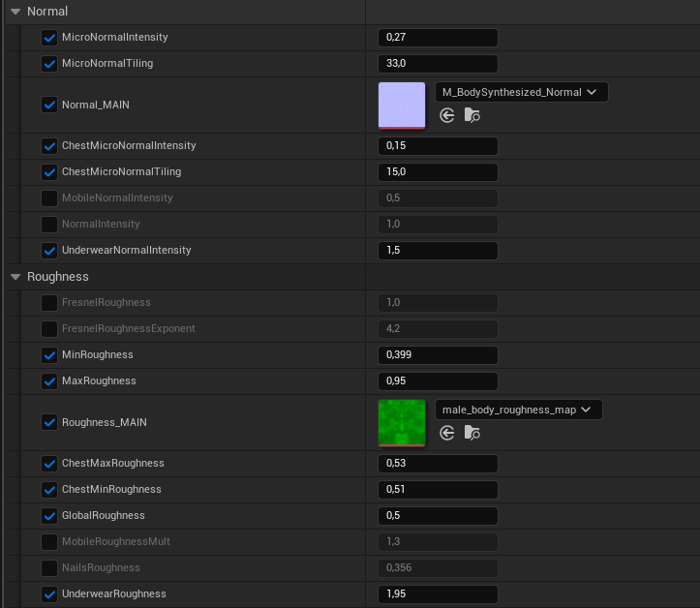Viewport: 700px width, 608px height.
Task: Enable NailsRoughness override checkbox
Action: (x=49, y=568)
